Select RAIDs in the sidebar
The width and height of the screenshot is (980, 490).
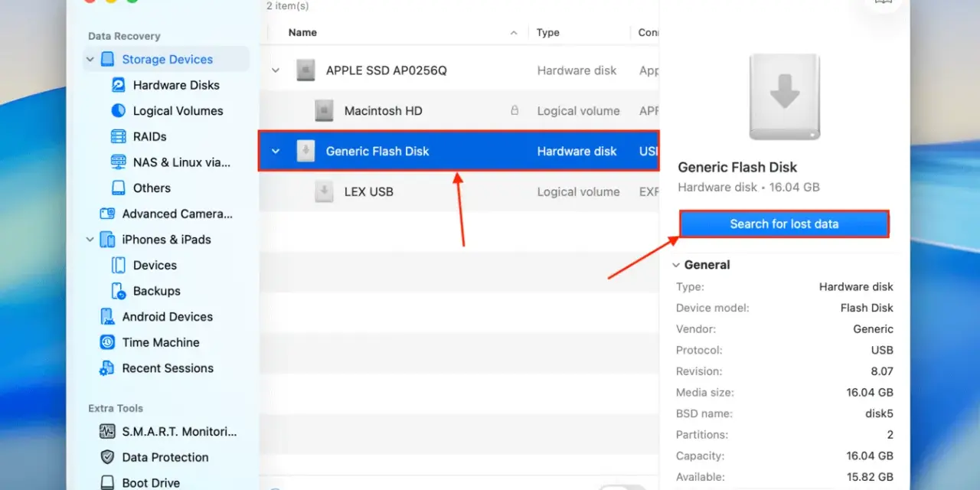click(x=149, y=136)
